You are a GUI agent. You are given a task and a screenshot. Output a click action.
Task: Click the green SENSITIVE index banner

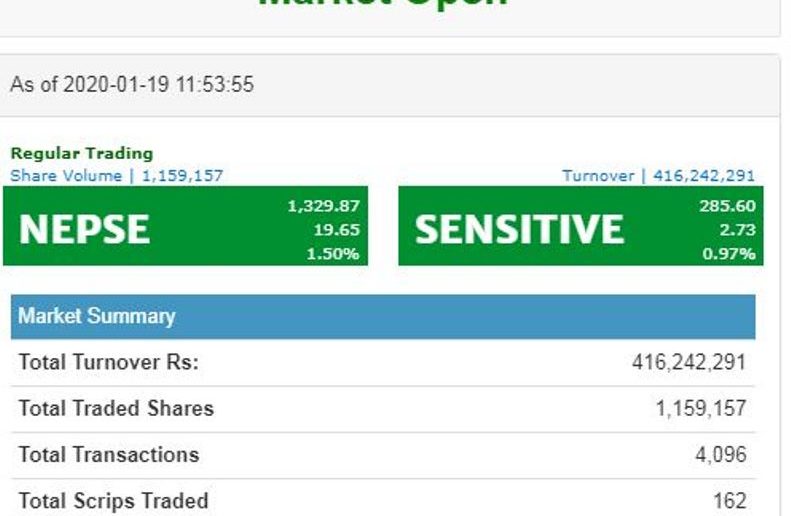[x=581, y=225]
